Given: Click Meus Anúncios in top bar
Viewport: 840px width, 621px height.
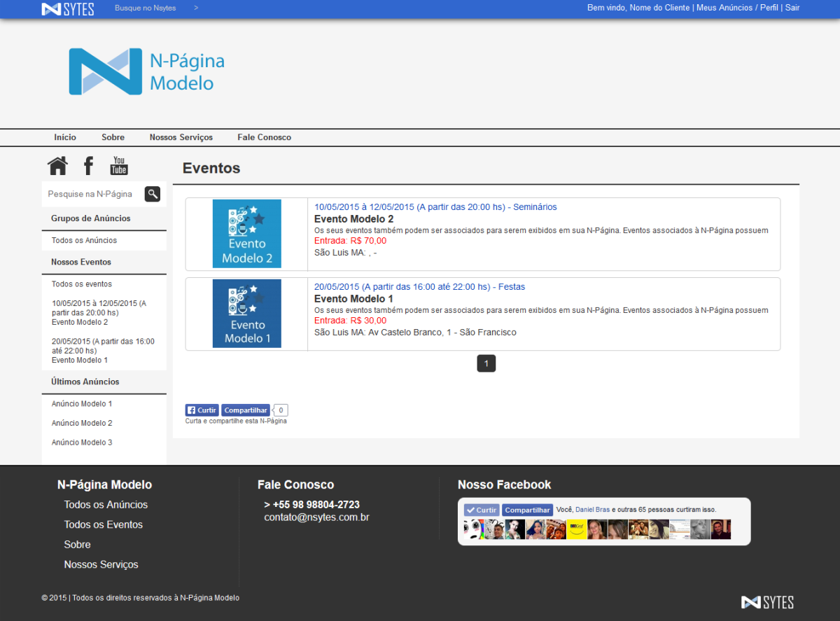Looking at the screenshot, I should click(722, 8).
